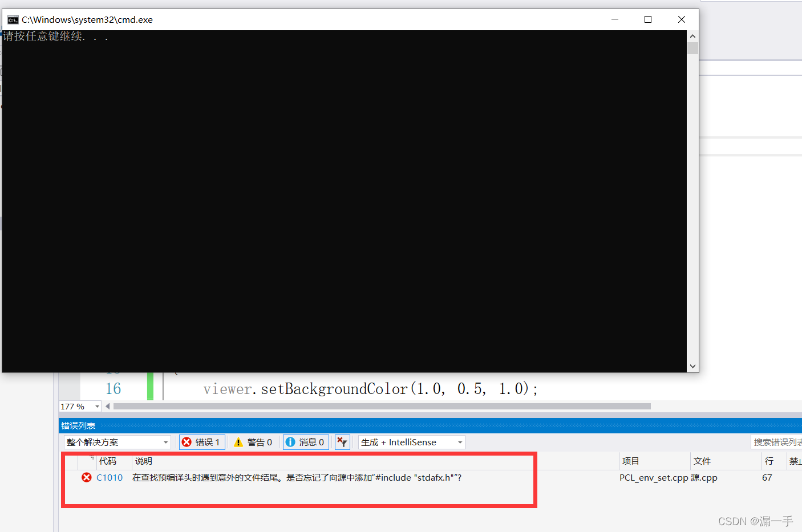Maximize the cmd.exe window
802x532 pixels.
pos(648,19)
